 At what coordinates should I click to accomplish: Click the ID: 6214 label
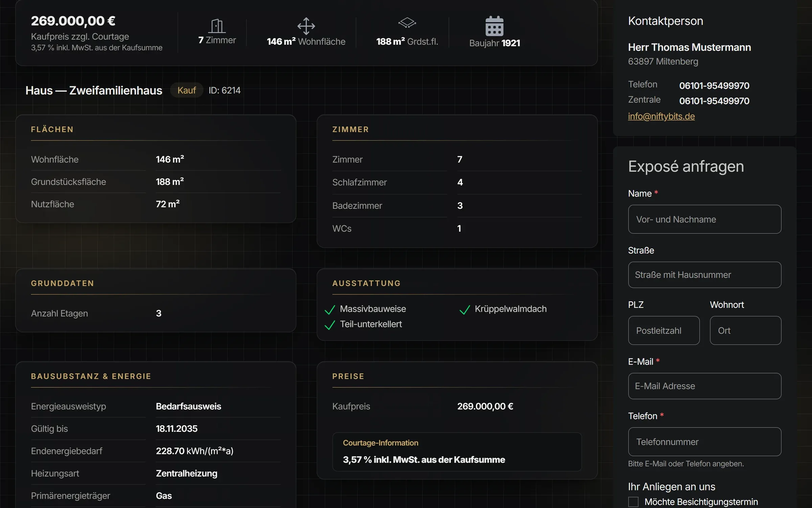click(224, 90)
